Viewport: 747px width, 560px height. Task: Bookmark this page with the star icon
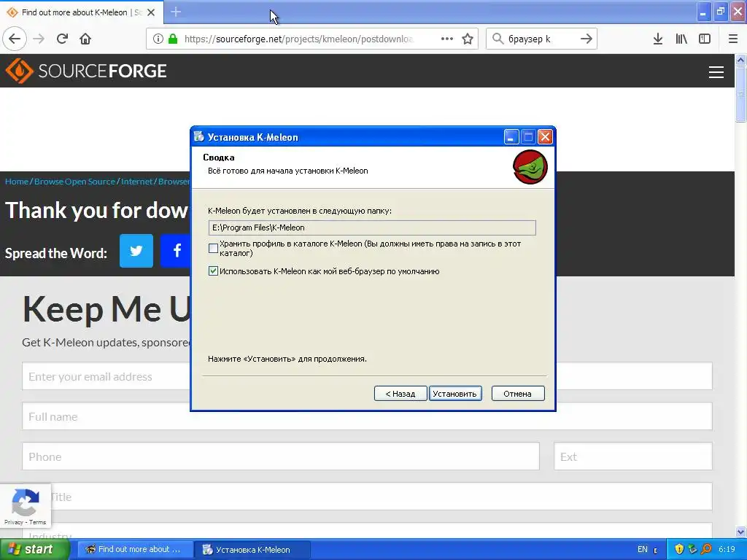click(468, 39)
